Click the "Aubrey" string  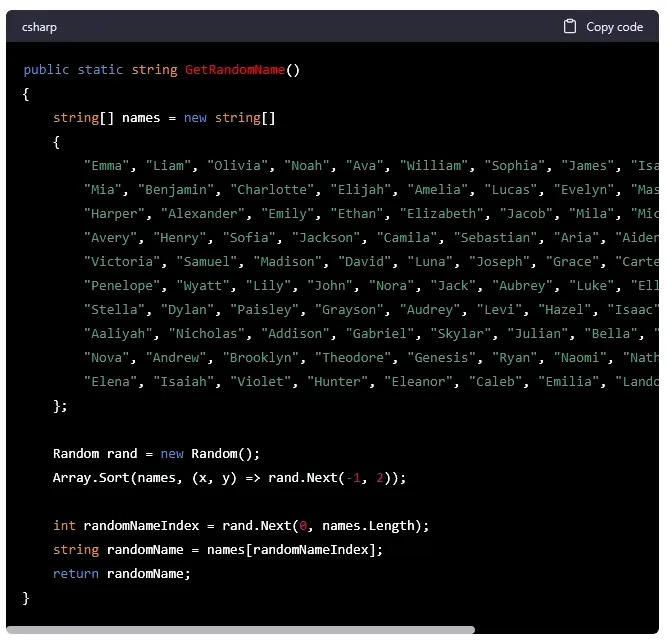(x=522, y=285)
